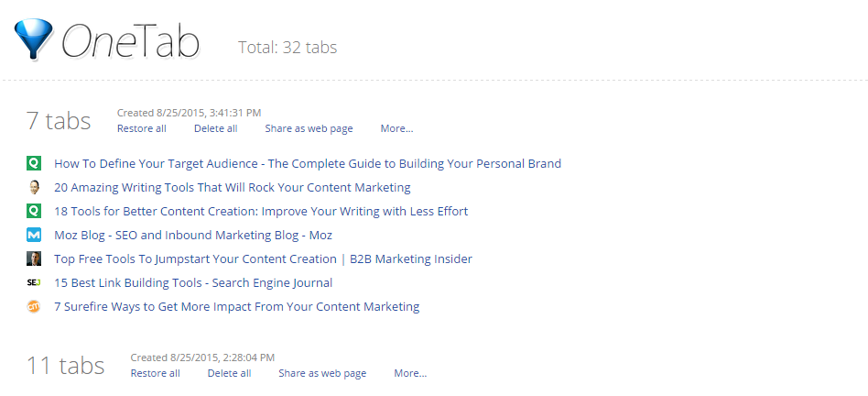Screen dimensions: 868x396
Task: Delete all tabs in the 7 tabs group
Action: coord(216,128)
